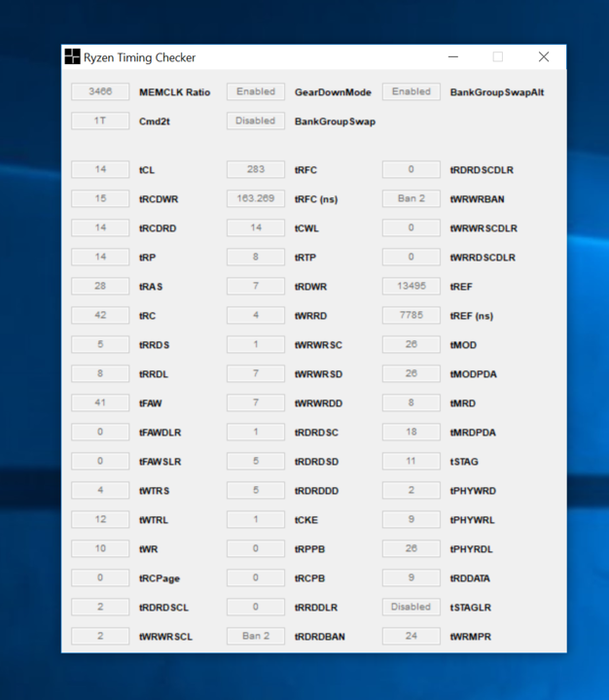Click the tRAS value field 28
This screenshot has width=609, height=700.
pos(100,286)
